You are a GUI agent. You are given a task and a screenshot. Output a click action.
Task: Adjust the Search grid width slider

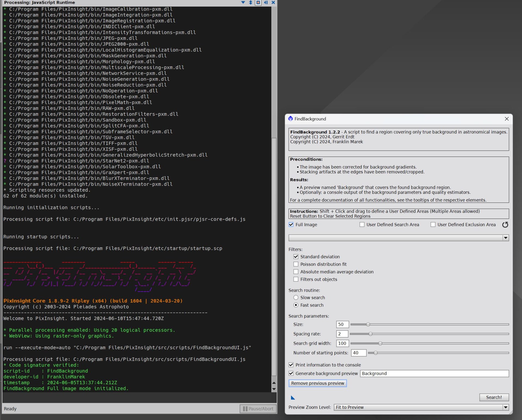pyautogui.click(x=380, y=343)
